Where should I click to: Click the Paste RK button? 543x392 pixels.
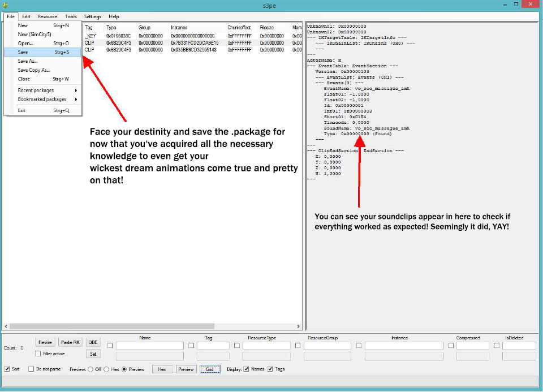70,342
